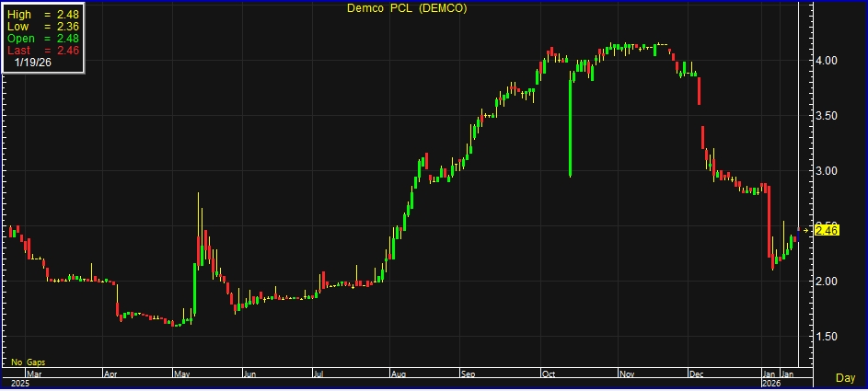Click the No Gaps label
This screenshot has width=868, height=391.
[x=29, y=363]
